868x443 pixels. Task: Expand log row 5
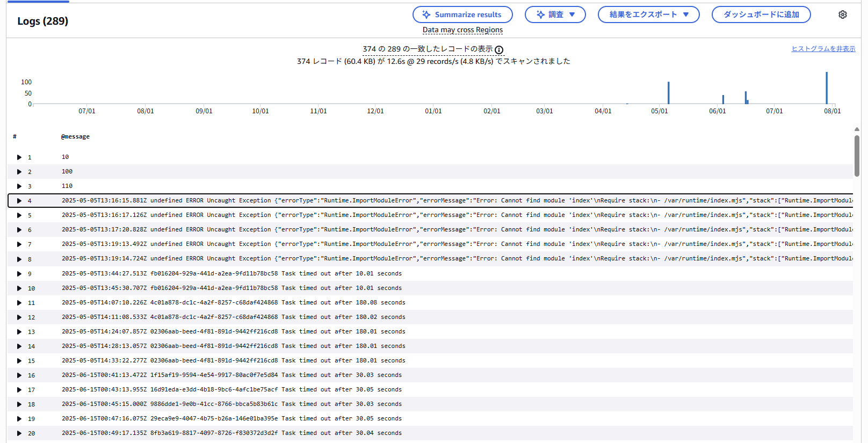pyautogui.click(x=19, y=215)
